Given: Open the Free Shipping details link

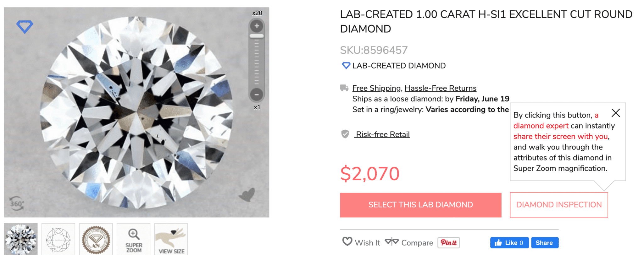Looking at the screenshot, I should (x=376, y=88).
